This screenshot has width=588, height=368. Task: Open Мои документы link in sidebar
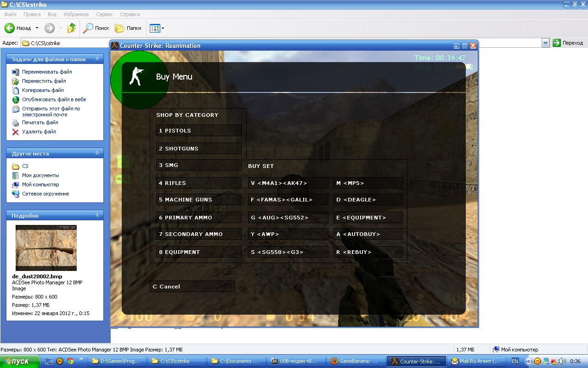click(40, 175)
